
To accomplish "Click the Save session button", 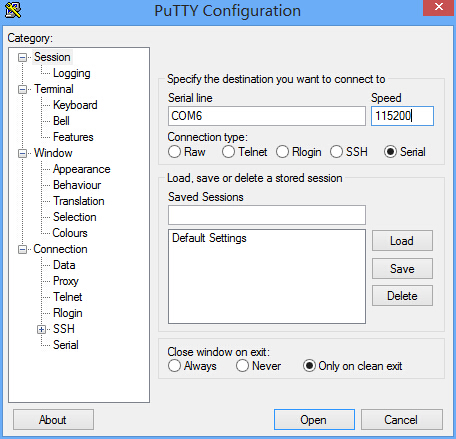I will coord(402,268).
